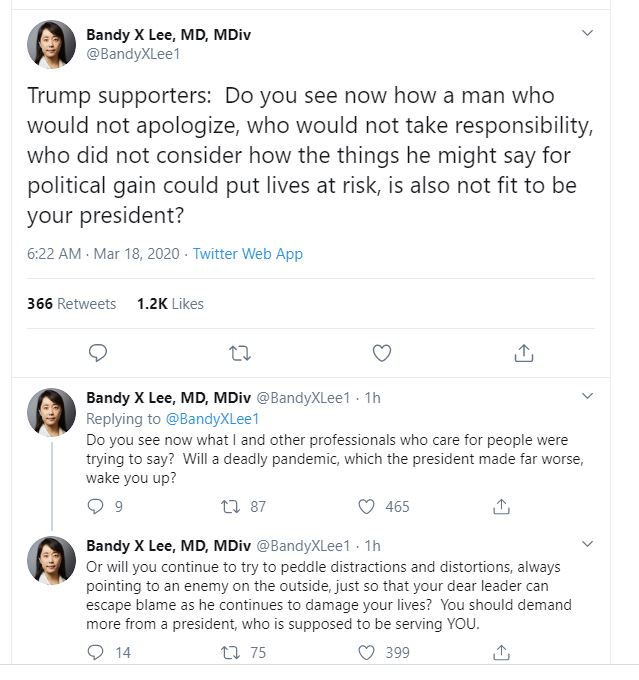
Task: Expand options chevron on the first reply
Action: [x=588, y=397]
